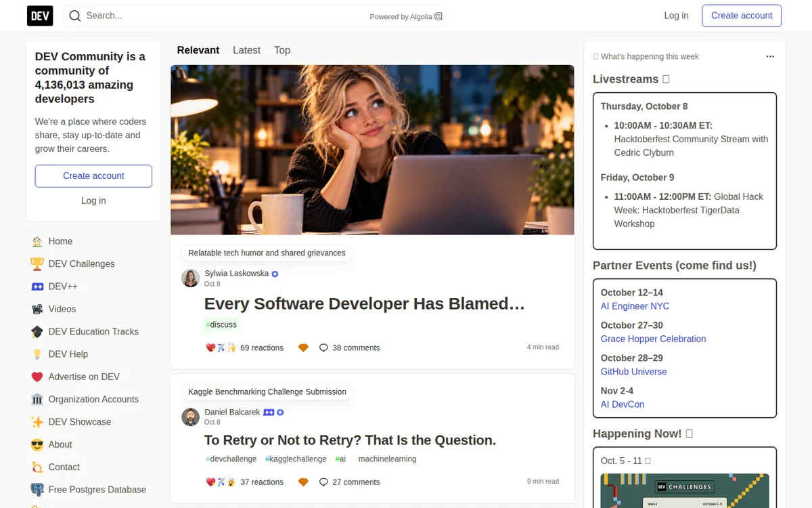Screen dimensions: 812x508
Task: Click the #discuss tag
Action: click(x=221, y=324)
